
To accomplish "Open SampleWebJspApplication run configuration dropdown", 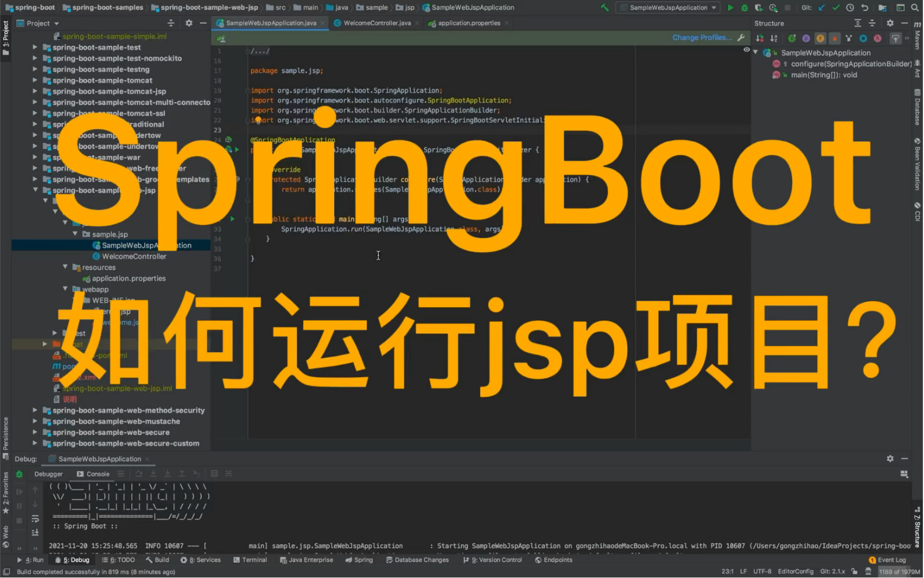I will click(x=668, y=8).
